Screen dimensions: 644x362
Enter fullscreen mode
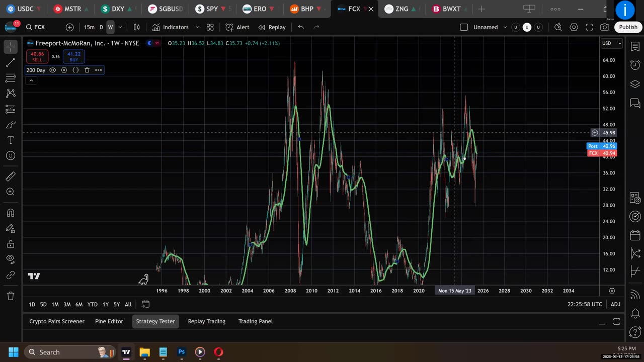tap(590, 27)
